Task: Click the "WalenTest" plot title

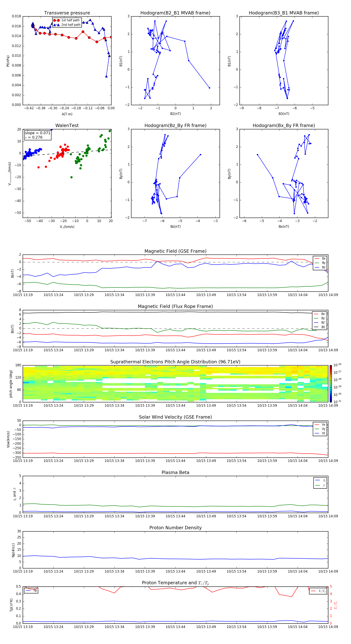Action: coord(67,125)
